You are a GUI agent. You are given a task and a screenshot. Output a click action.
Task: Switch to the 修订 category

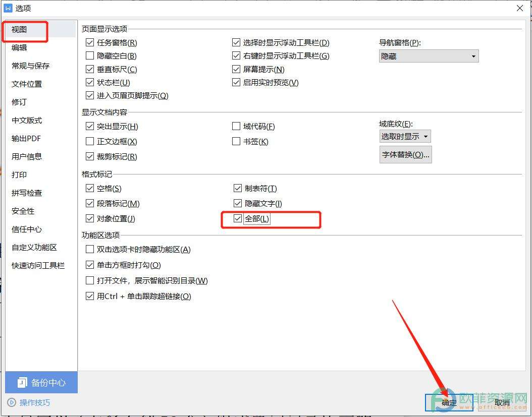tap(19, 102)
